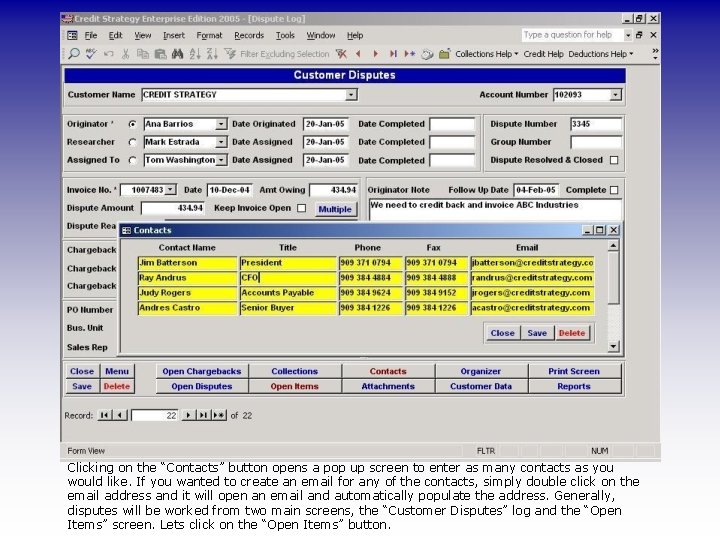Click the Contacts scrollbar down arrow
The height and width of the screenshot is (540, 720).
pos(613,346)
